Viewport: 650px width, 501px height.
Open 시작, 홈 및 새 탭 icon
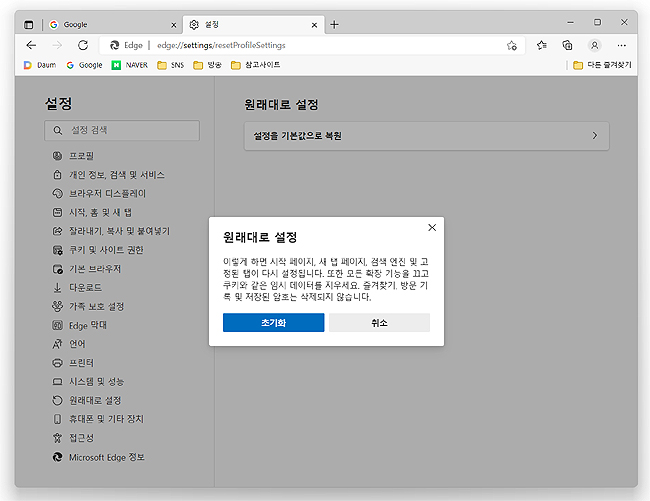click(x=57, y=212)
